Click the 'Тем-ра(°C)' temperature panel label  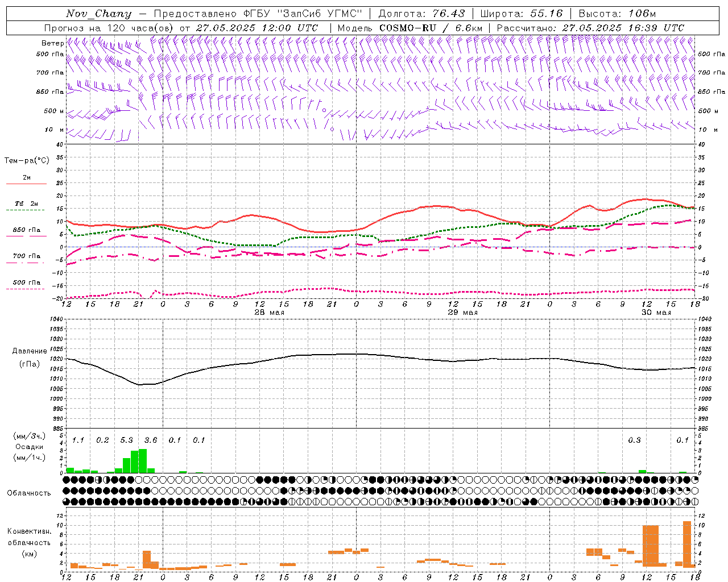click(x=27, y=161)
